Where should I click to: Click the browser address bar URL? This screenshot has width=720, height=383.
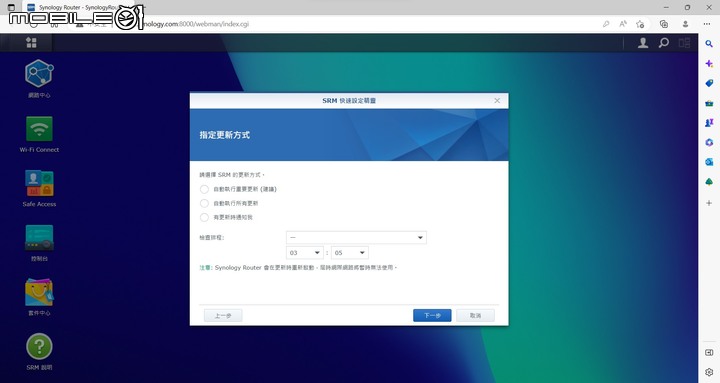(x=195, y=24)
